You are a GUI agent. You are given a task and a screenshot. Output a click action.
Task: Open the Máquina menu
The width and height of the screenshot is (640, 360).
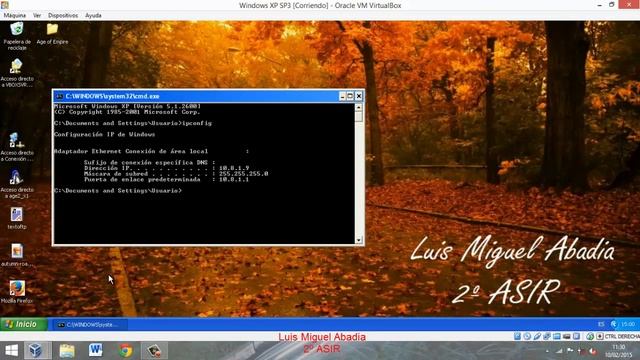pyautogui.click(x=15, y=16)
